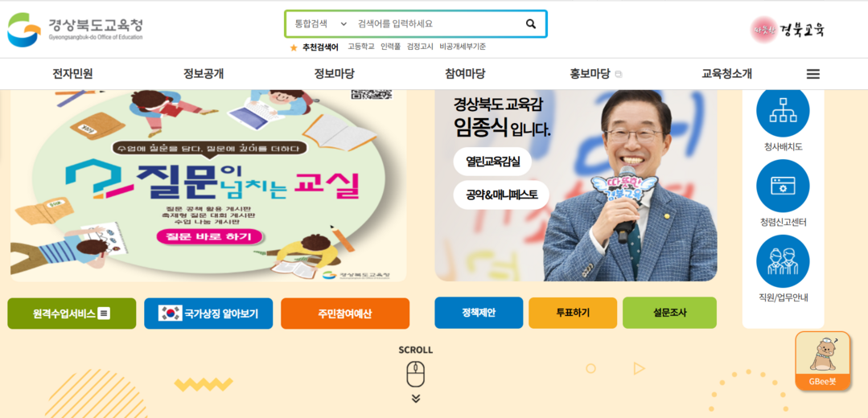Click the 질문 바로 하기 banner button

click(208, 237)
